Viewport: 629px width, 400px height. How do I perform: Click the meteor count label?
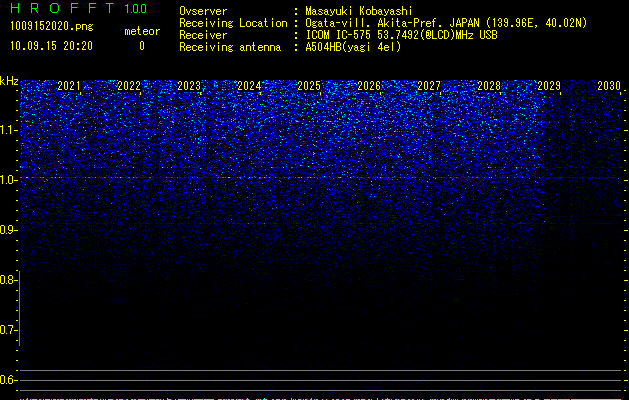tap(142, 31)
